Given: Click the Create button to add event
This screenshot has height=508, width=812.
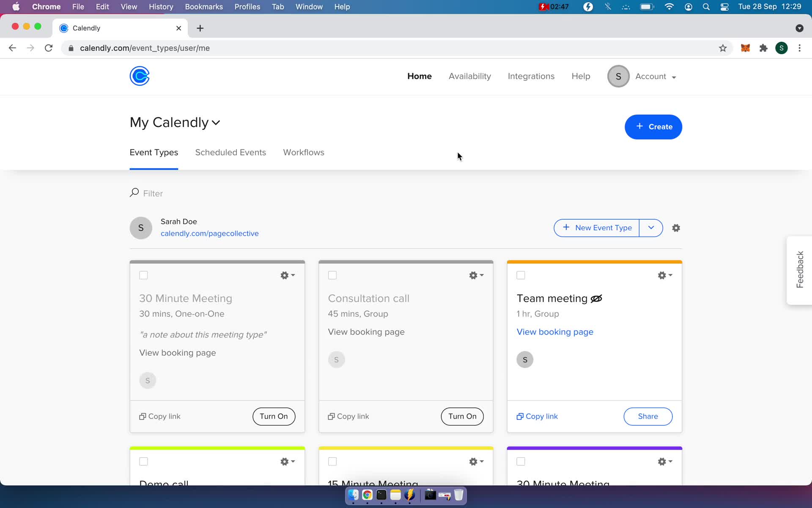Looking at the screenshot, I should point(653,127).
